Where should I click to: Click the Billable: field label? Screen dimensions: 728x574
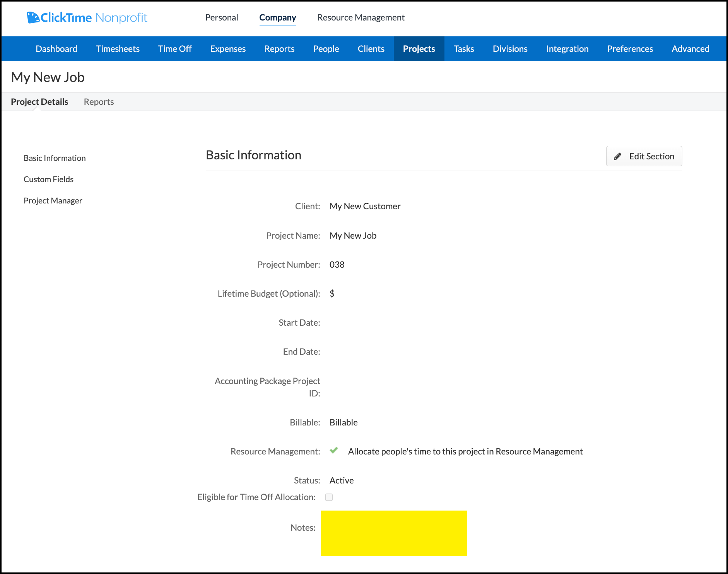[305, 422]
